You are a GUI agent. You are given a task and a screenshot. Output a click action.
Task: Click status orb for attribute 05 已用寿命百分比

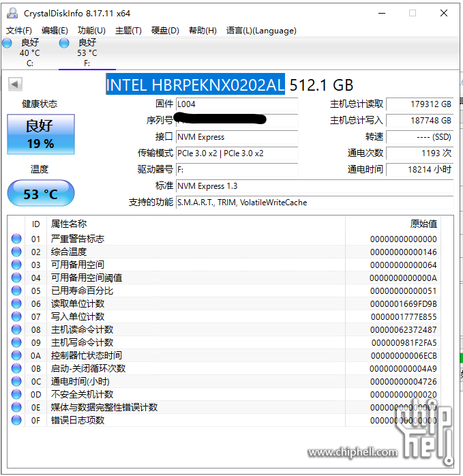point(16,291)
